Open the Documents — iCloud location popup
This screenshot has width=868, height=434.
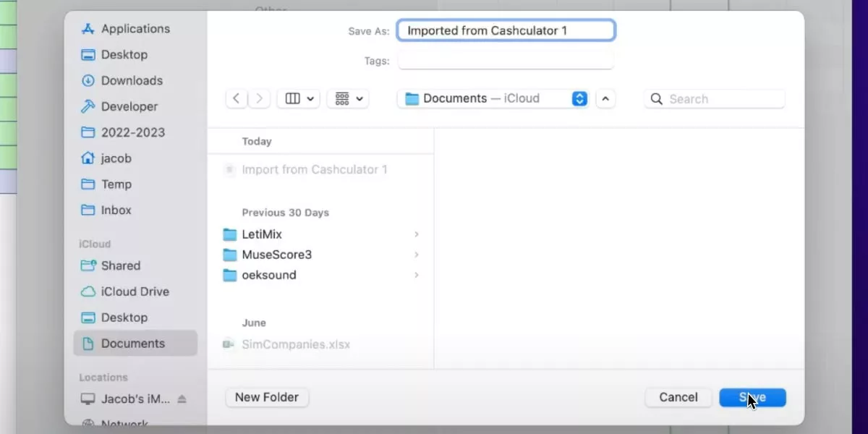pos(493,99)
